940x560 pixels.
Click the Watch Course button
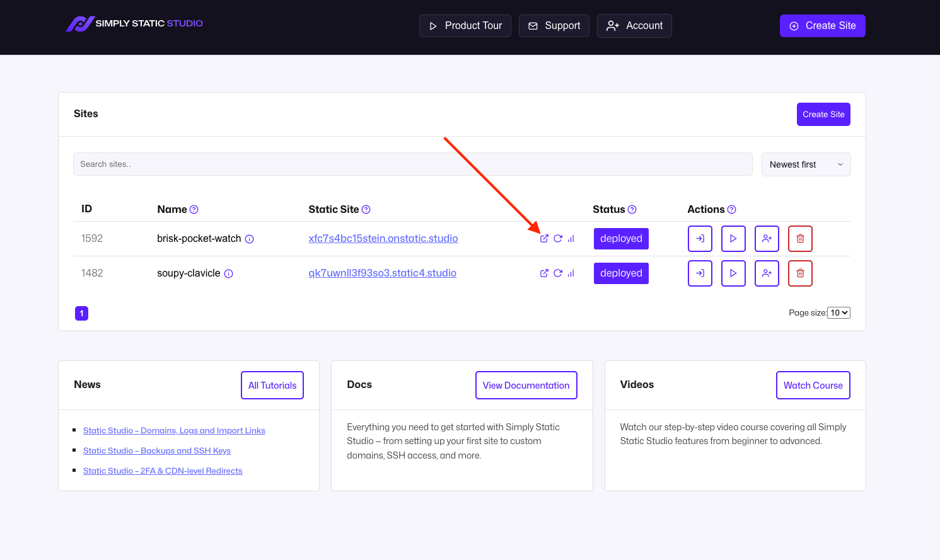pos(813,386)
